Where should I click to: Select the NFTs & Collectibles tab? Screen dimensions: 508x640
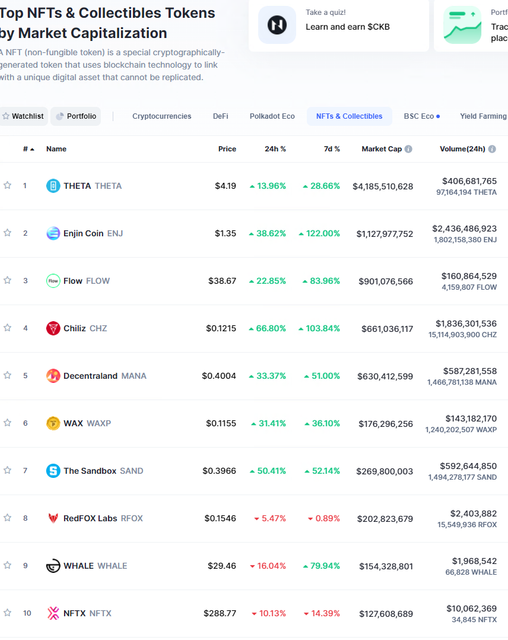pos(349,116)
